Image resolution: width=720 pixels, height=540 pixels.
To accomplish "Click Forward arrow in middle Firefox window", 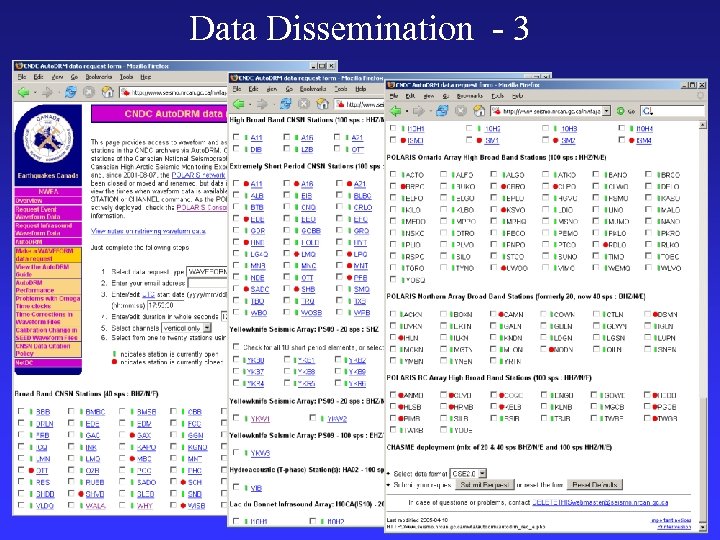I will click(262, 104).
